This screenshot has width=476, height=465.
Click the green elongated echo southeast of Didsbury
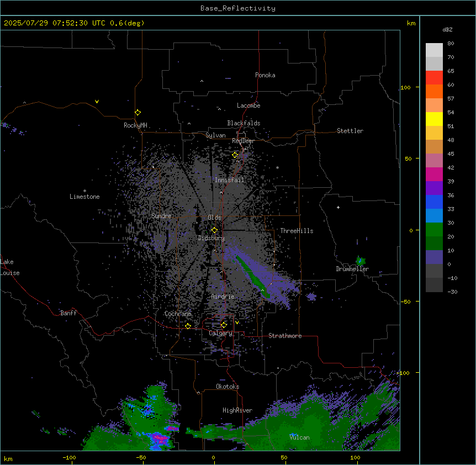coord(252,277)
